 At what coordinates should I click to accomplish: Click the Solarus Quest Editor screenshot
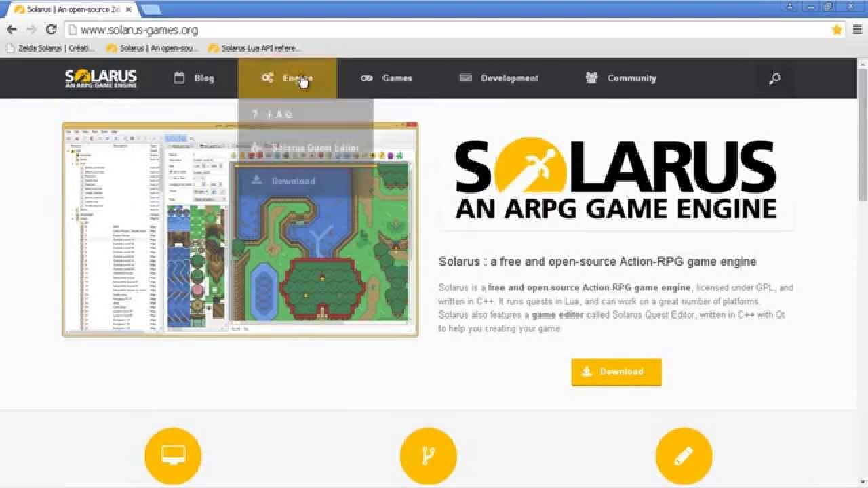coord(240,229)
